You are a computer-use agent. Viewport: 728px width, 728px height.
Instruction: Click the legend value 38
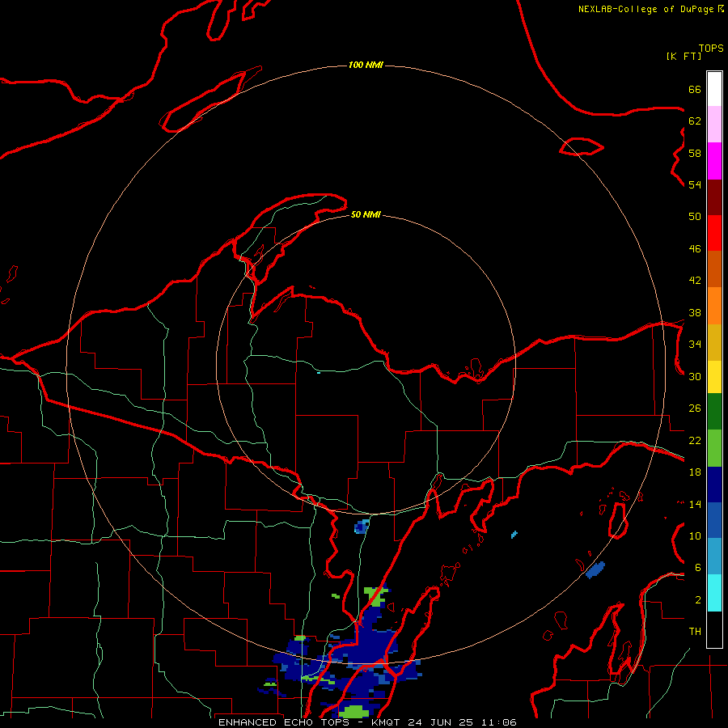point(695,312)
